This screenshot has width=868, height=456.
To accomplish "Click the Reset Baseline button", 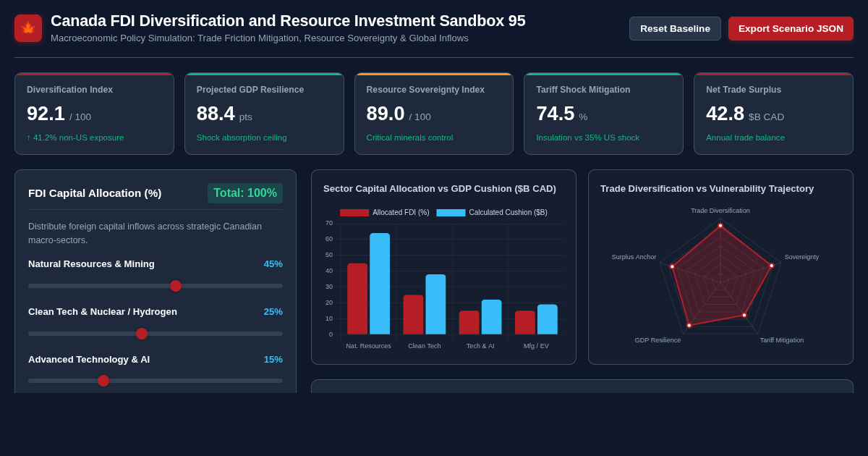I will pos(675,28).
